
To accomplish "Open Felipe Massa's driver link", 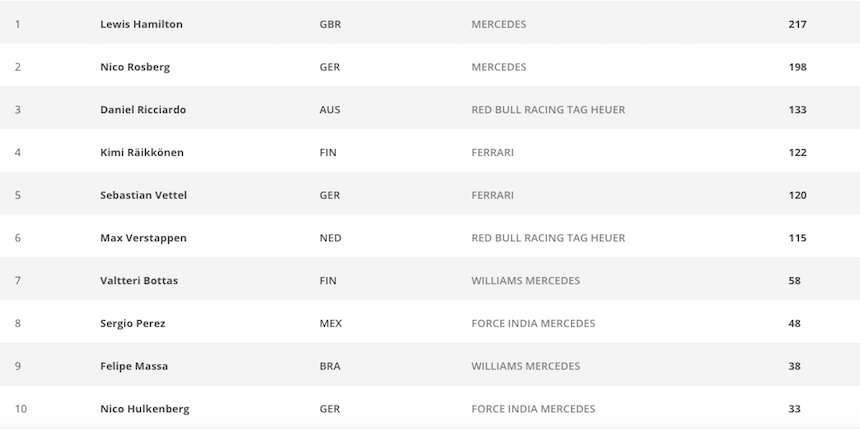I will [x=134, y=366].
